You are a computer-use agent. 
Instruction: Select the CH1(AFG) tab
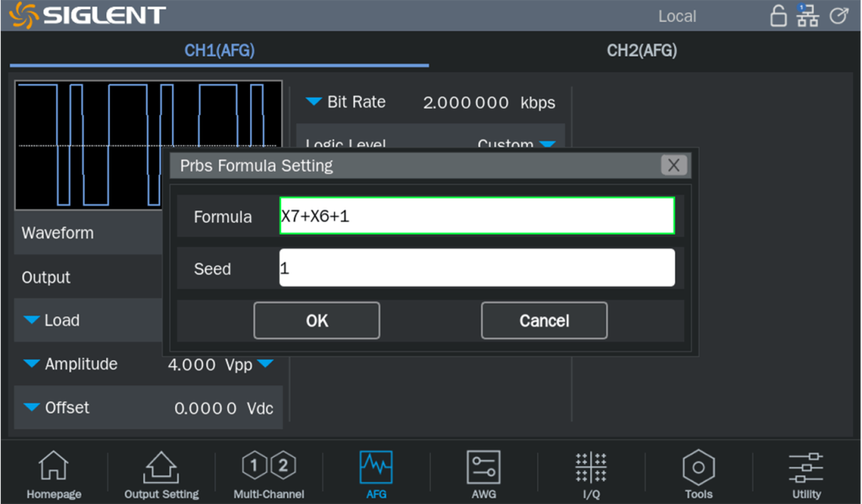click(x=219, y=50)
